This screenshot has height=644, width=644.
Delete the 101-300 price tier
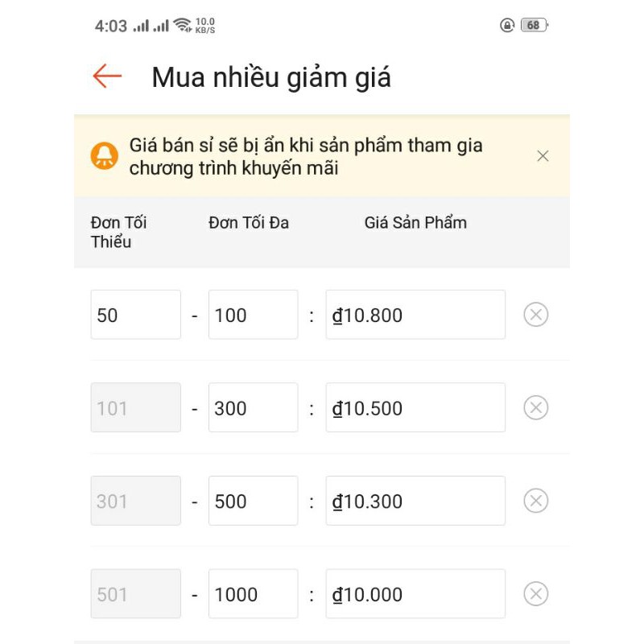click(536, 408)
